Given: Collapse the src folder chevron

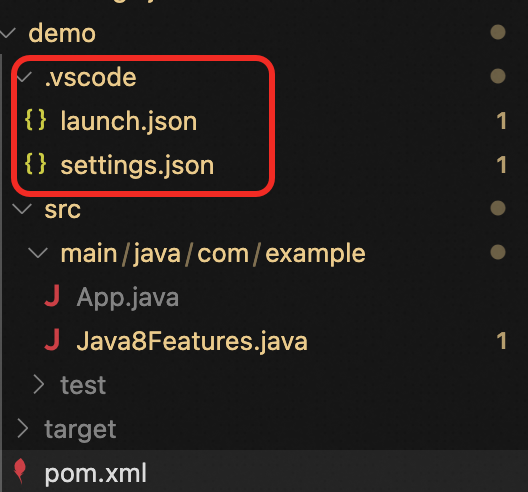Looking at the screenshot, I should [x=22, y=208].
